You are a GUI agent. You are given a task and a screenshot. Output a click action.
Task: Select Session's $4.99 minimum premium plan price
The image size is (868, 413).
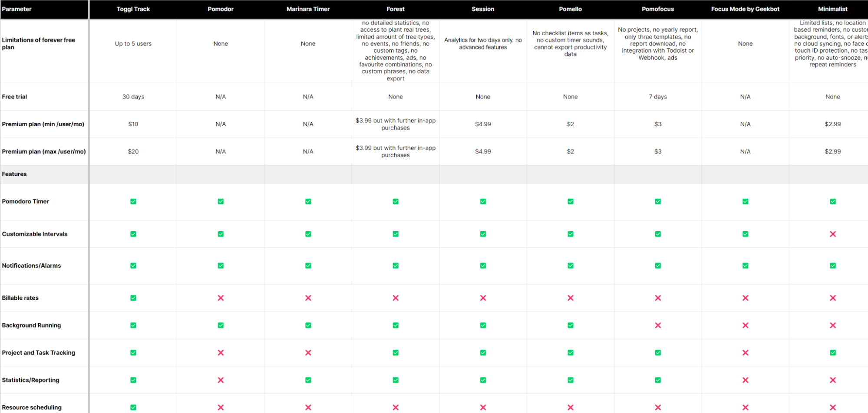tap(483, 124)
